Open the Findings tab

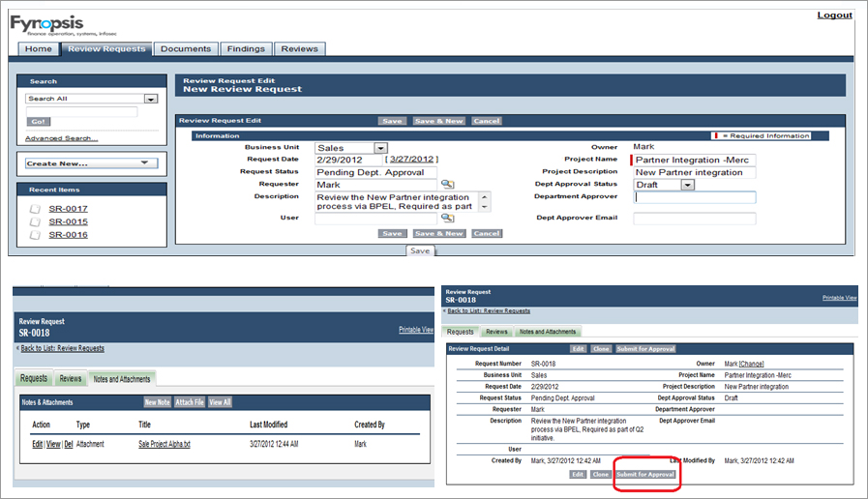coord(246,48)
